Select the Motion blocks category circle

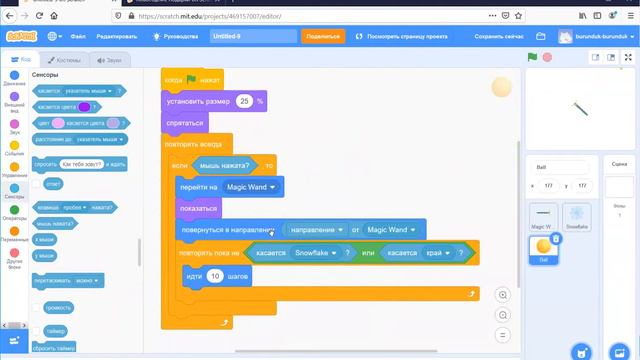pyautogui.click(x=14, y=75)
